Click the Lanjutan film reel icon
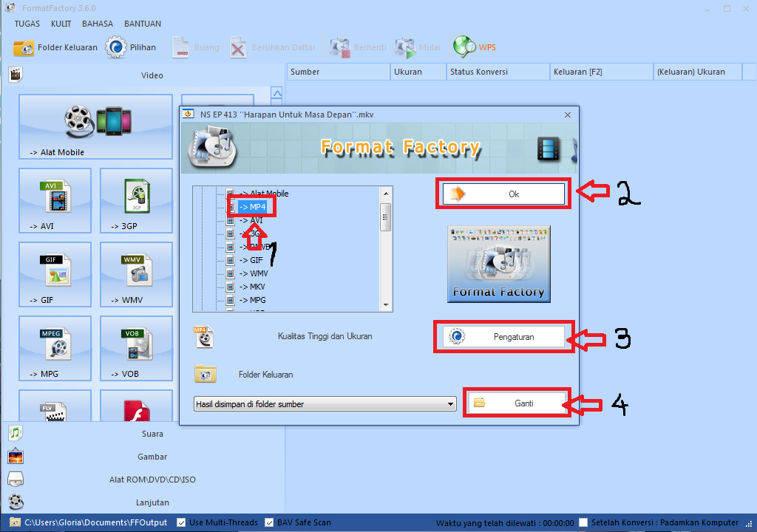 tap(16, 502)
